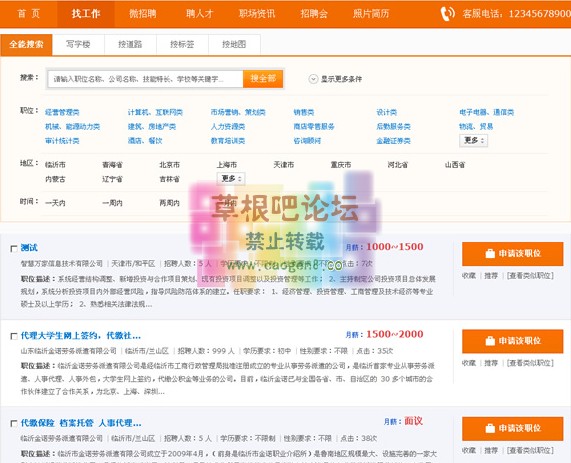The image size is (571, 463).
Task: Click the circled arrow beside 显示更多条件
Action: pos(313,79)
